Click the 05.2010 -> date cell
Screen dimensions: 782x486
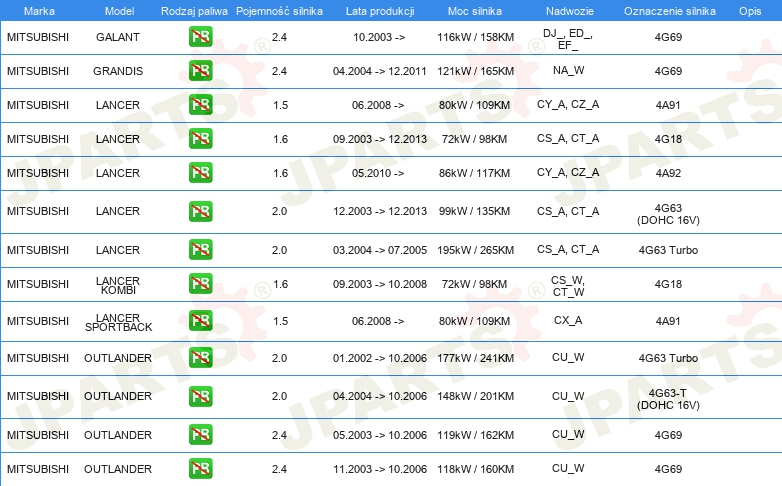pyautogui.click(x=378, y=173)
